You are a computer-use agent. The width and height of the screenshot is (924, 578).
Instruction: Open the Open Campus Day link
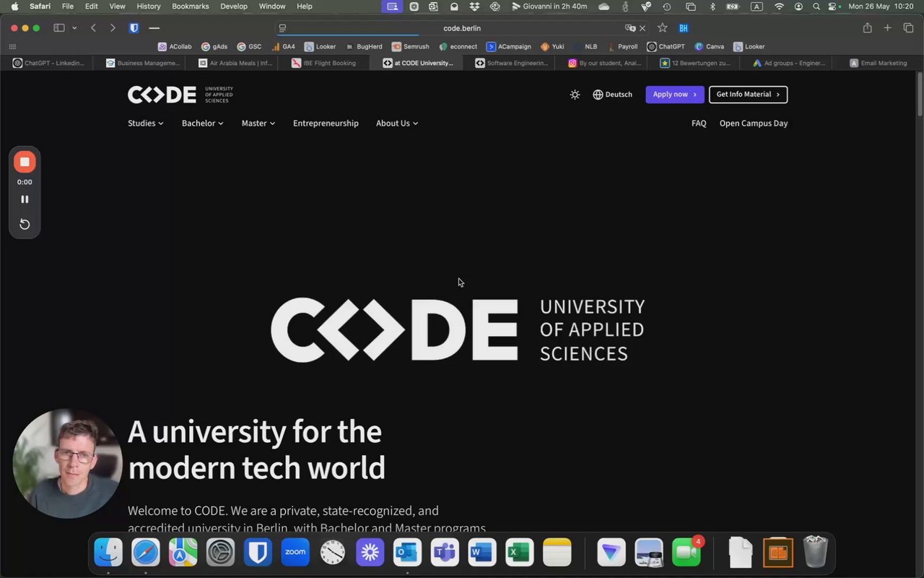[754, 124]
